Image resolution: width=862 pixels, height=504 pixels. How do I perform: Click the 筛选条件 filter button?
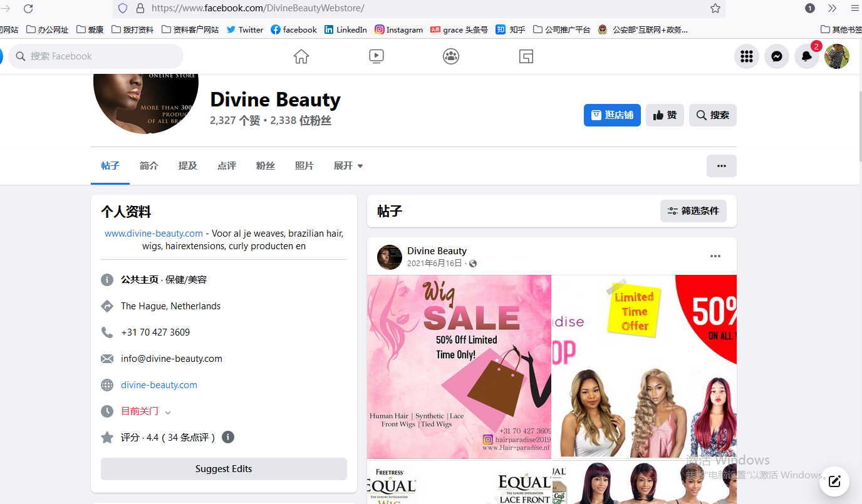click(693, 211)
